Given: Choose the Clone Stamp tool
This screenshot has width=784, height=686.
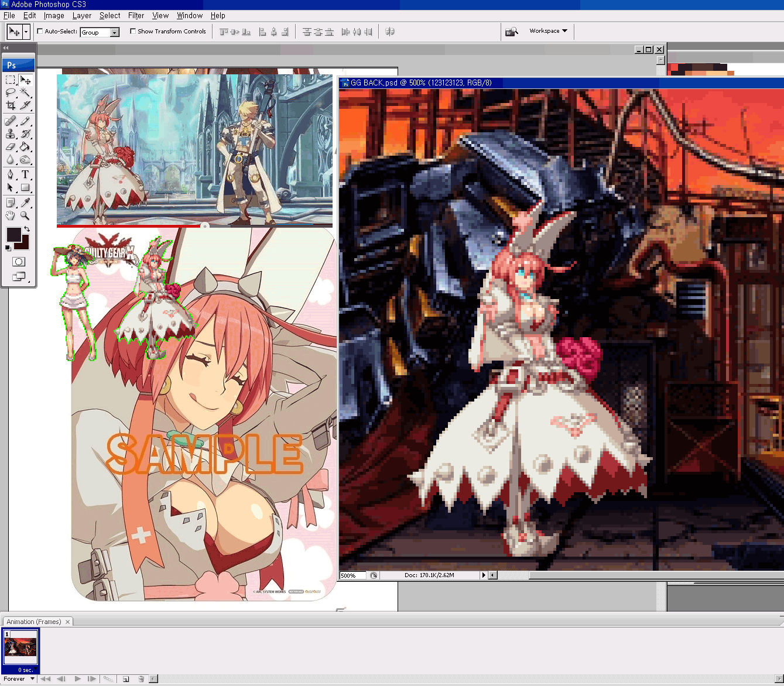Looking at the screenshot, I should [x=11, y=133].
